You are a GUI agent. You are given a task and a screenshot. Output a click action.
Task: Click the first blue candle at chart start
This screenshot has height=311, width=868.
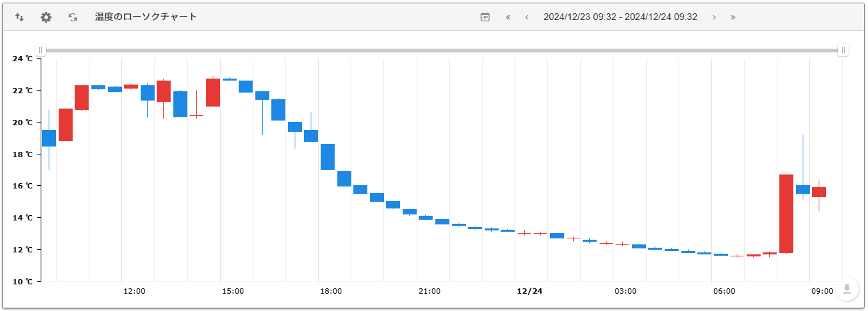(x=49, y=138)
